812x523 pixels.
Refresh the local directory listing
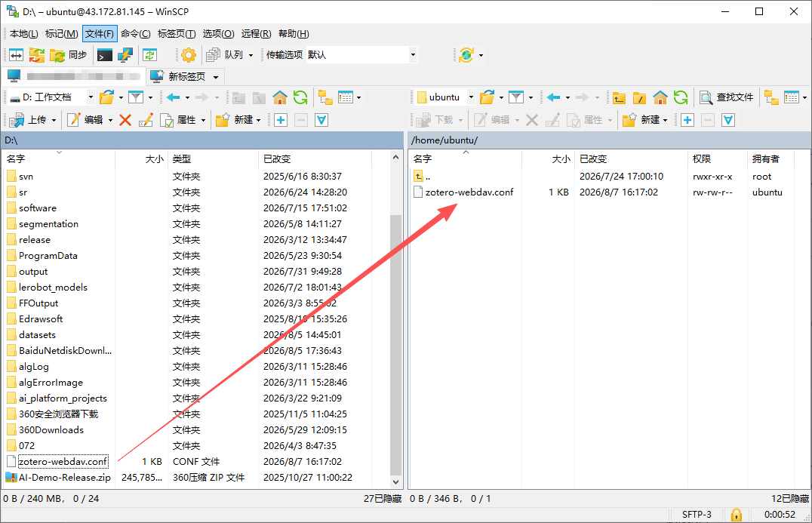coord(300,97)
